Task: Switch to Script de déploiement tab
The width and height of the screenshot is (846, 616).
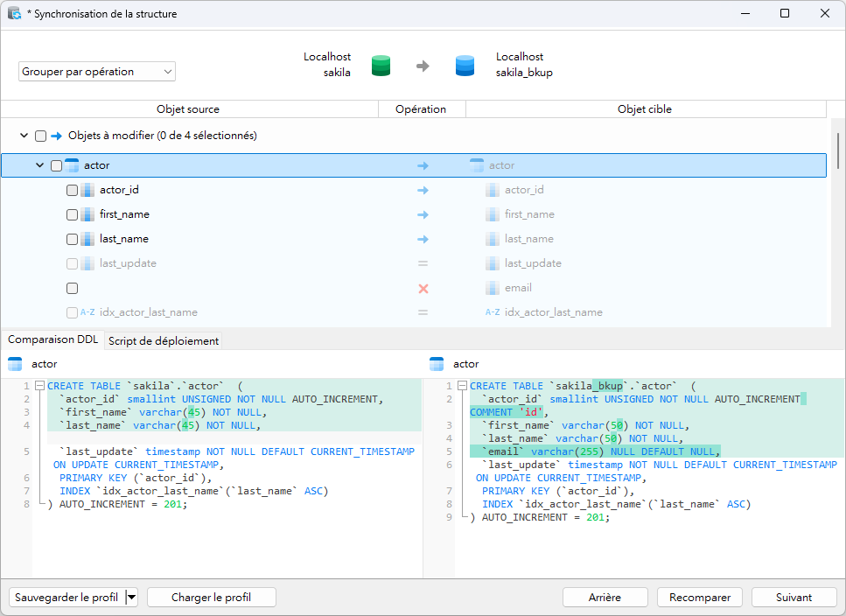Action: click(x=164, y=341)
